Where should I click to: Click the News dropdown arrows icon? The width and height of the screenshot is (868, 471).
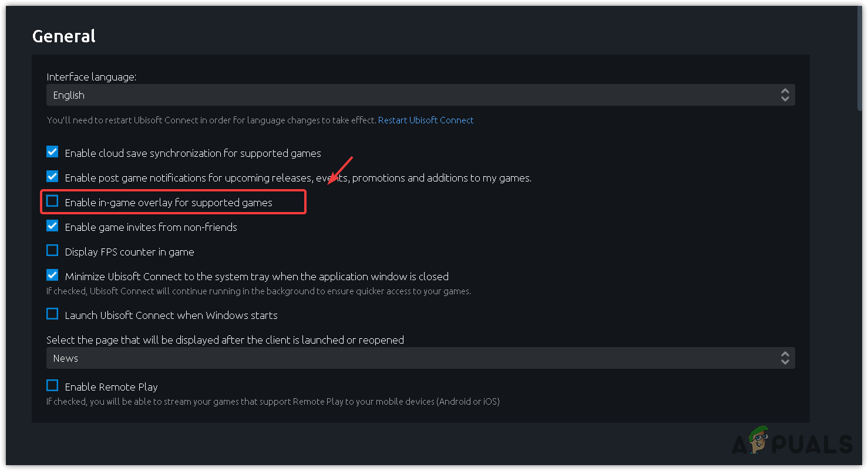(785, 358)
